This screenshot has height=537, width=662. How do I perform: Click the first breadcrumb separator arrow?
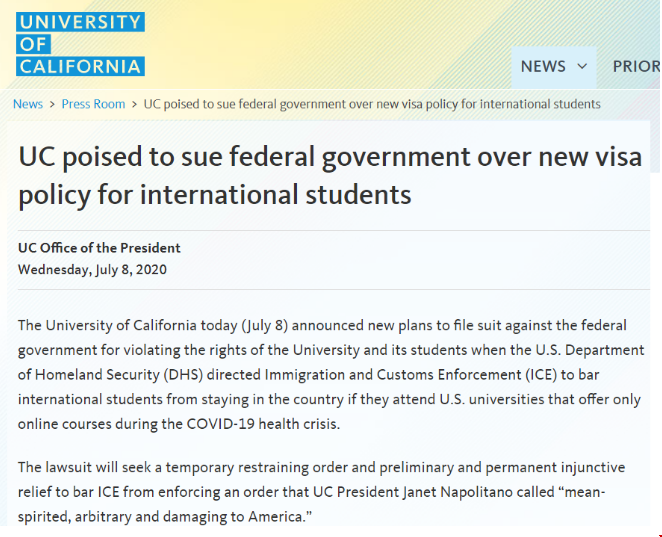52,104
